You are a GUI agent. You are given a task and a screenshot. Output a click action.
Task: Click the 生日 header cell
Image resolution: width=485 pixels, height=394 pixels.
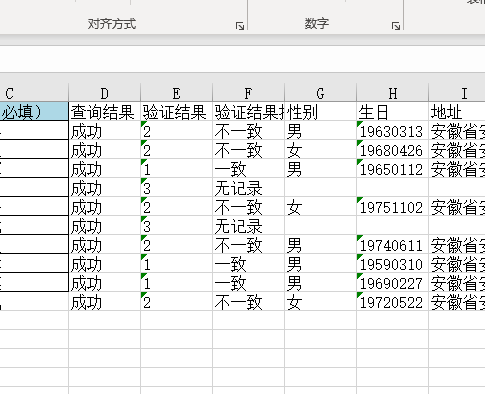tap(392, 112)
